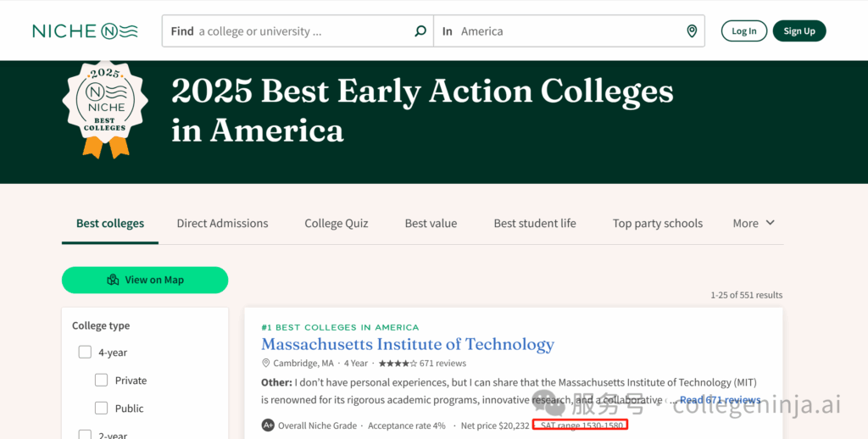Go to the Top party schools tab
This screenshot has width=868, height=439.
[x=658, y=223]
